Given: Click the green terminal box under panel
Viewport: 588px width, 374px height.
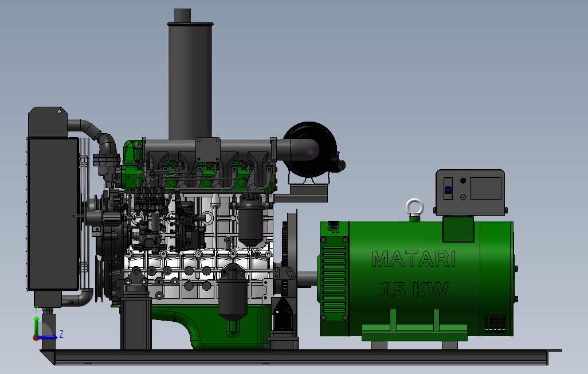Looking at the screenshot, I should (458, 229).
